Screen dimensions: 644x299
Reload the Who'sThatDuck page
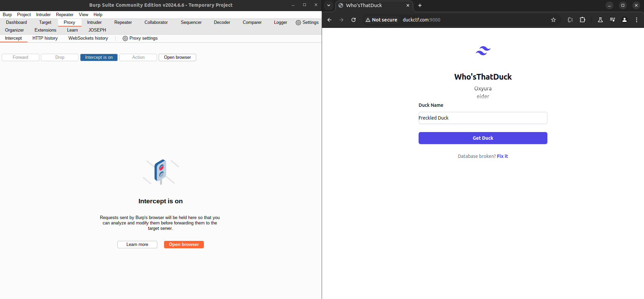point(354,20)
